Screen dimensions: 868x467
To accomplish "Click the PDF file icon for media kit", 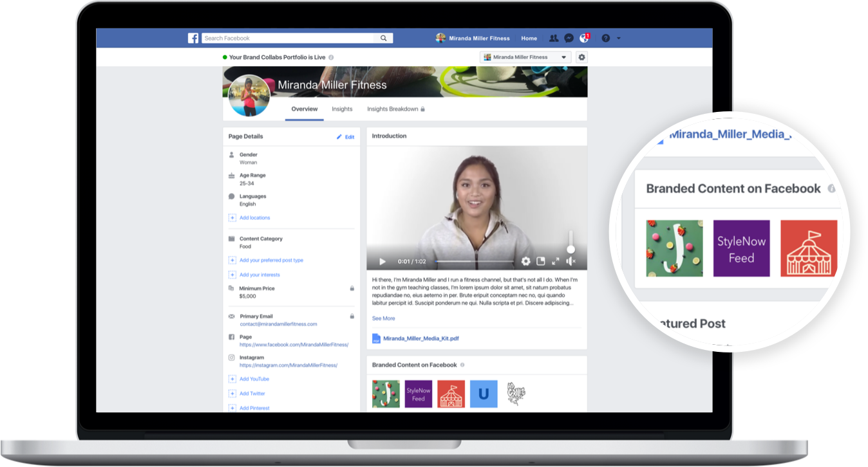I will [376, 338].
